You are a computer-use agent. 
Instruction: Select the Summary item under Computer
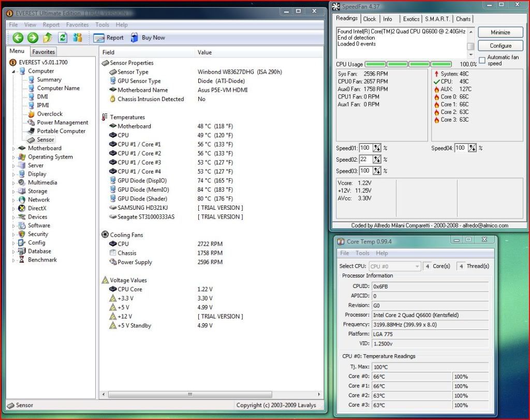[49, 79]
